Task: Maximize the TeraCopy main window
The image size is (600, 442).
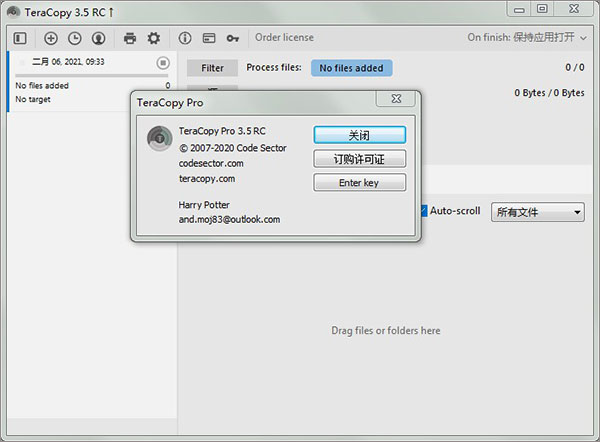Action: tap(542, 9)
